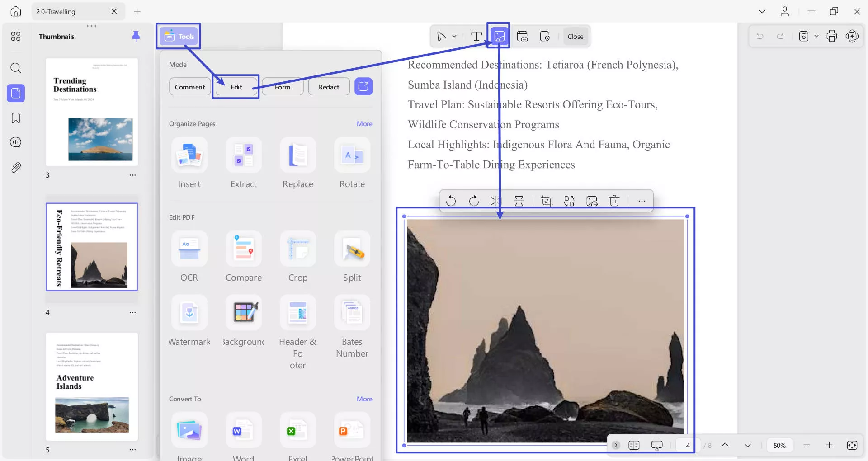This screenshot has height=461, width=868.
Task: Open the home screen icon
Action: point(16,11)
